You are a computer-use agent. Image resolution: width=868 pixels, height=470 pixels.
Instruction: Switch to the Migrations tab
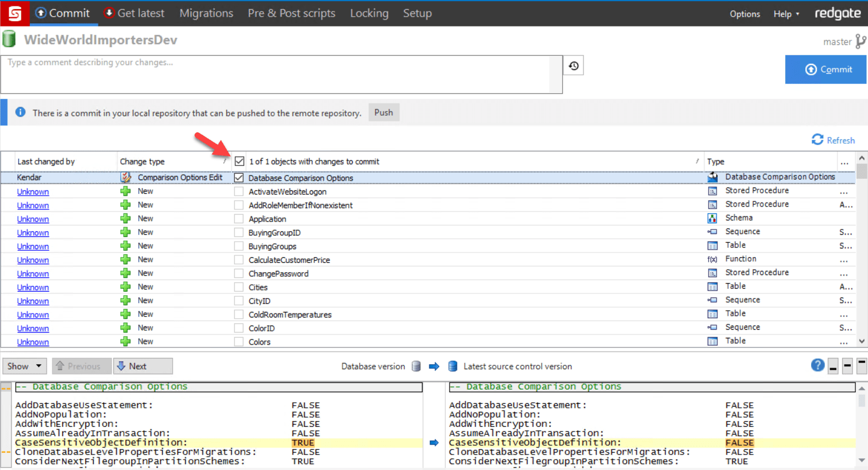click(206, 13)
